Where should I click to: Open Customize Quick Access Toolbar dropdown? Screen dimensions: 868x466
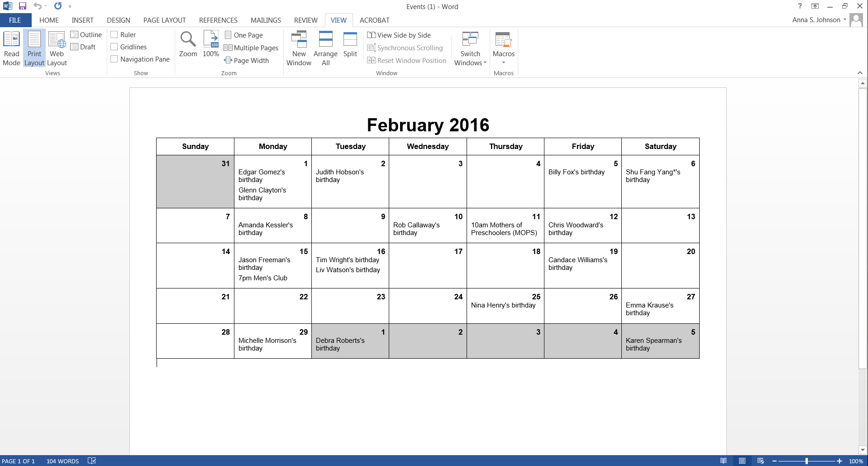70,6
